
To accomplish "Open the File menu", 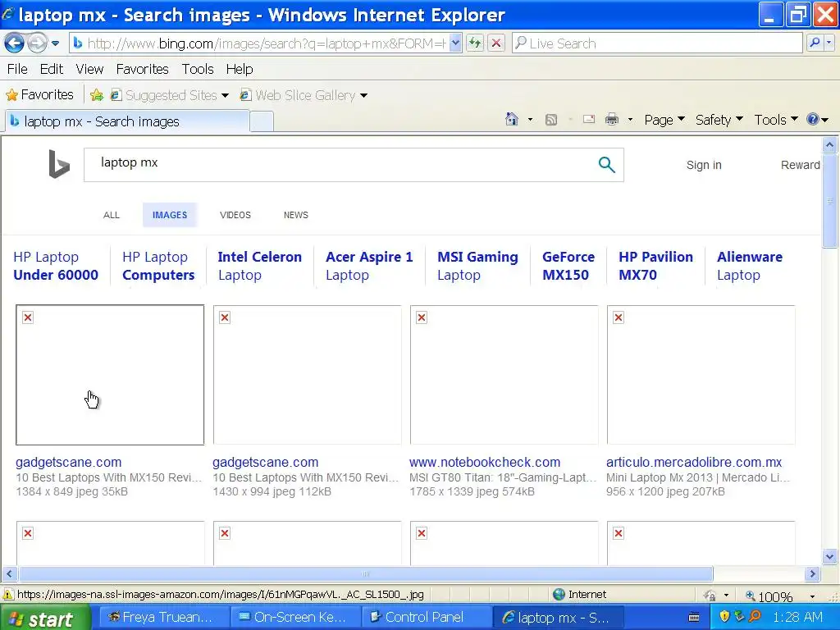I will click(x=17, y=69).
